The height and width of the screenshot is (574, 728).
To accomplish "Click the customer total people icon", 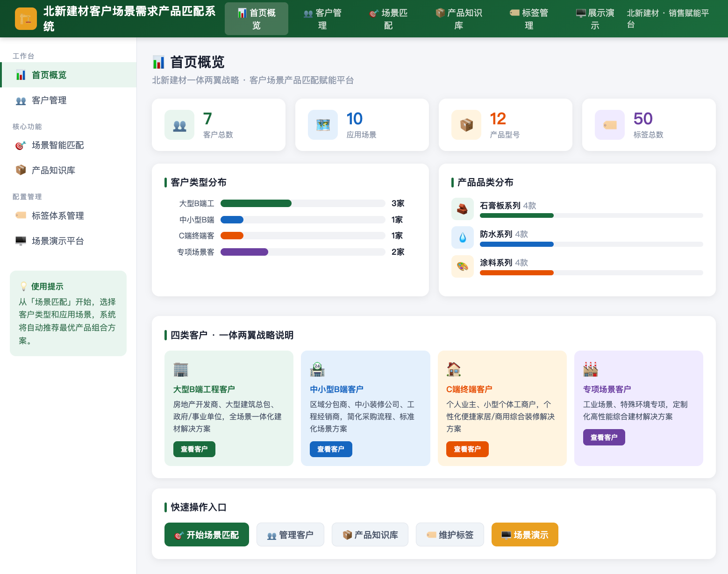I will 179,125.
